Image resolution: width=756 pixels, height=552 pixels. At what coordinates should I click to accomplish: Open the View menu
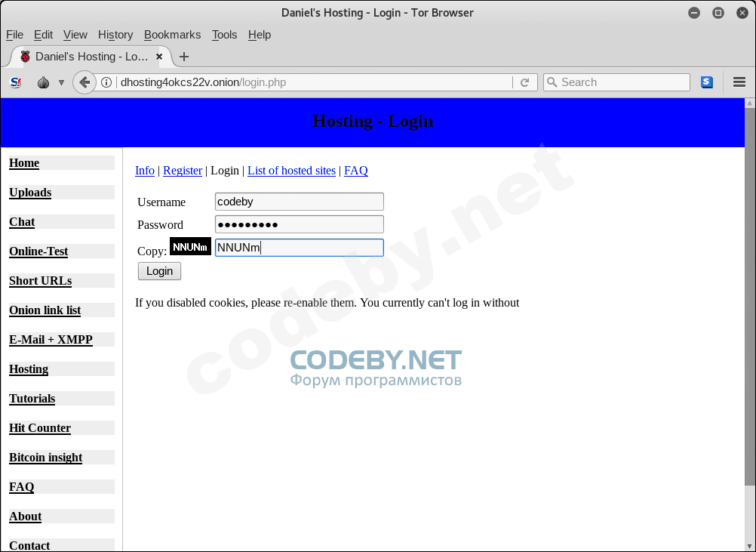[75, 35]
